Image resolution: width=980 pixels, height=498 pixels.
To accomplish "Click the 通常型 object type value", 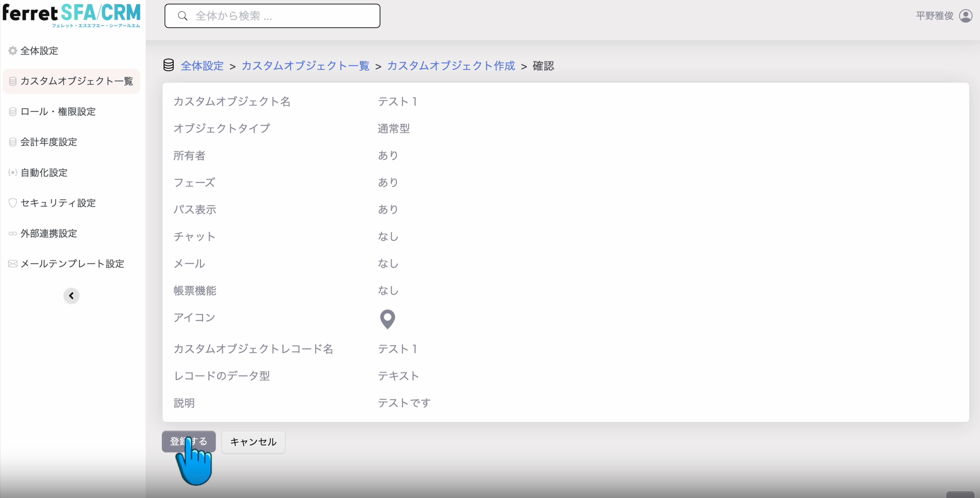I will pos(394,129).
